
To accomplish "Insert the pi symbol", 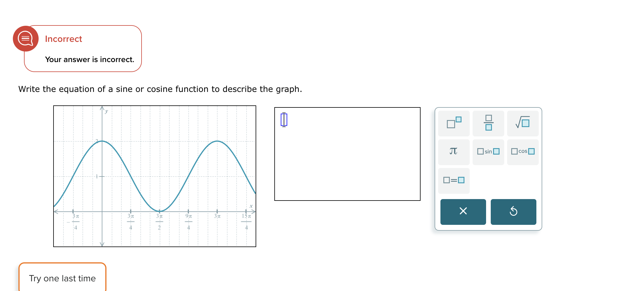I will (x=454, y=151).
